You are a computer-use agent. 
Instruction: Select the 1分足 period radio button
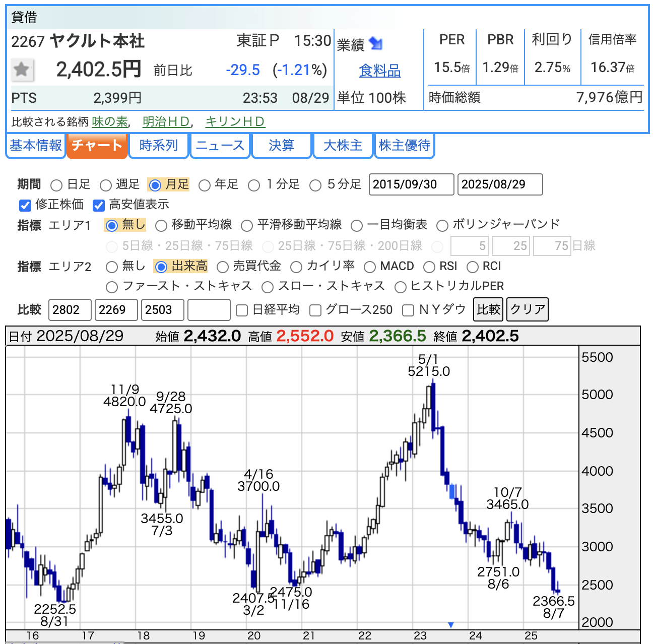pyautogui.click(x=254, y=185)
